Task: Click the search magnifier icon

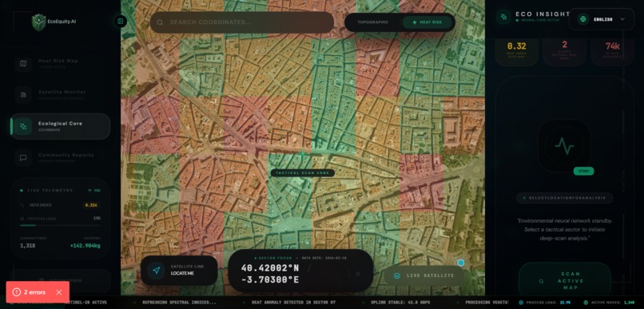Action: click(160, 22)
